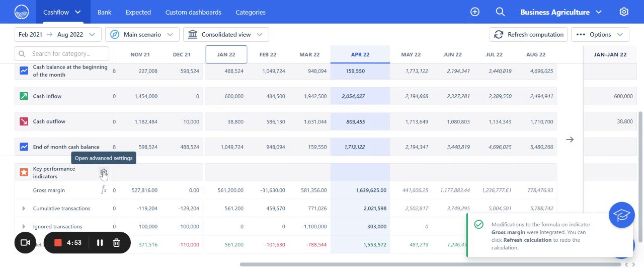
Task: Click the Refresh computation button
Action: pos(528,34)
